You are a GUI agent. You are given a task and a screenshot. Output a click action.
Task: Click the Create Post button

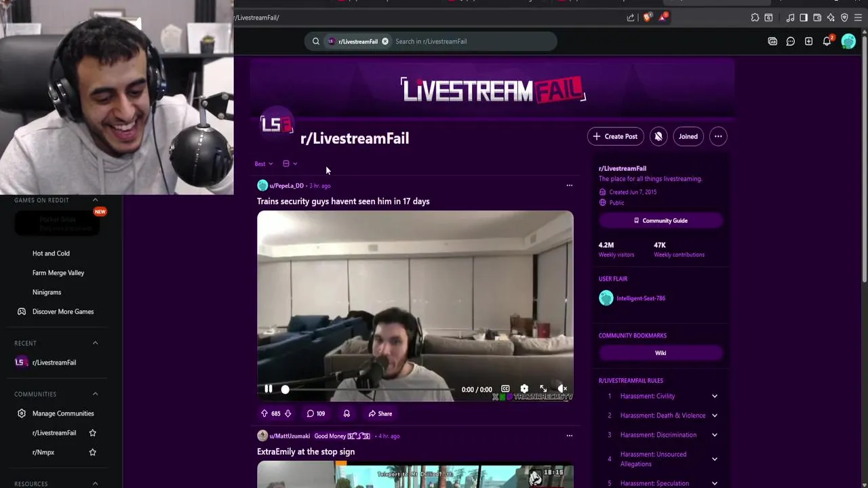click(x=615, y=136)
